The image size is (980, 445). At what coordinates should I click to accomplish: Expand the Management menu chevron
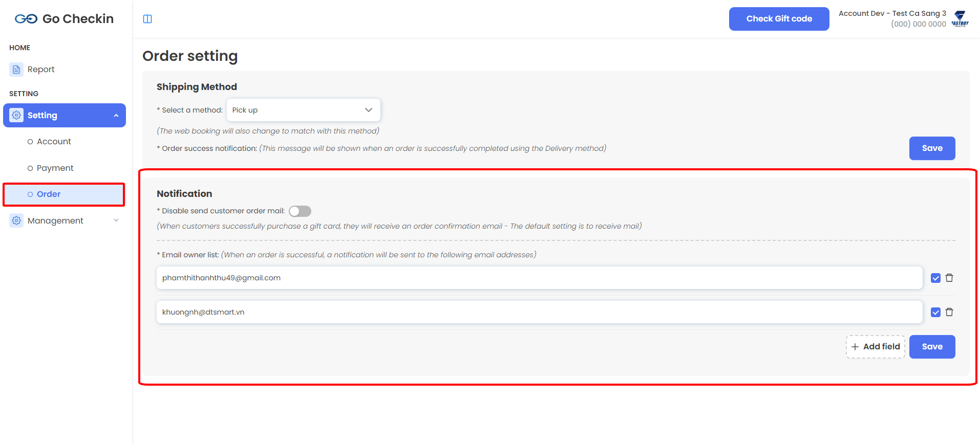[x=116, y=220]
